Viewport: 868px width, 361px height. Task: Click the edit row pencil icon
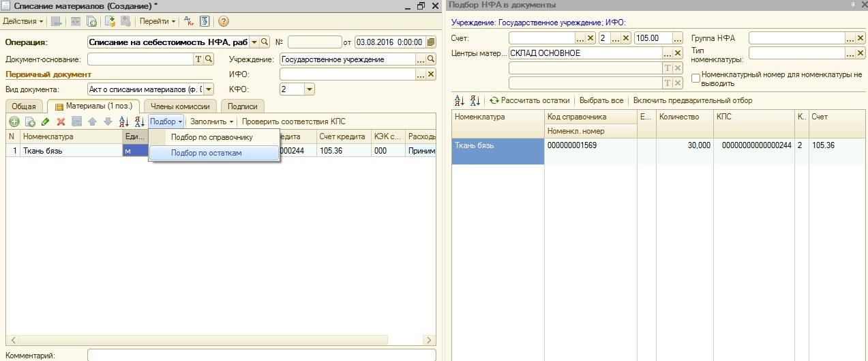click(46, 121)
